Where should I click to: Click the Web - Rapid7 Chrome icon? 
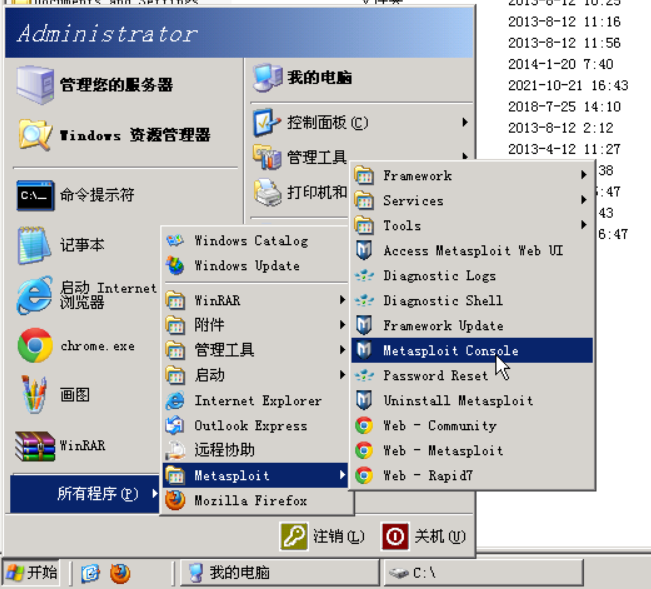364,475
